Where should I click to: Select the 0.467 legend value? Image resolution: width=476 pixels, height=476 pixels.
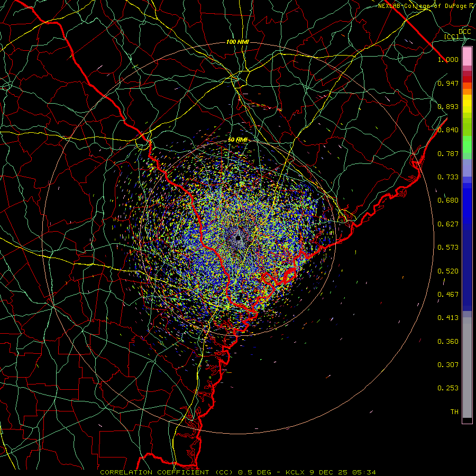click(448, 295)
